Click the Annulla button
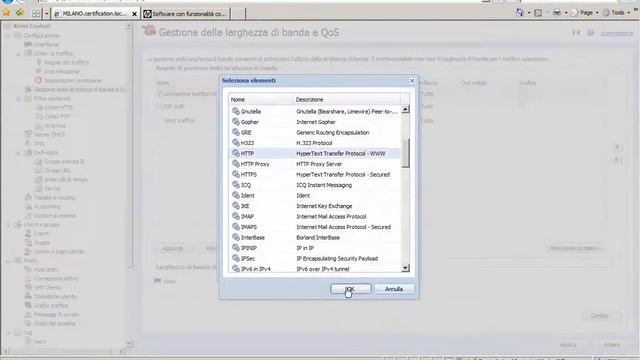The height and width of the screenshot is (360, 640). tap(394, 289)
